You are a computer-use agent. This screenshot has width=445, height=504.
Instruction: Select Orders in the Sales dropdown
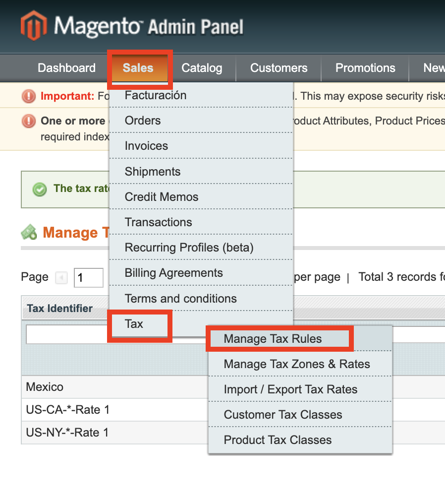201,121
